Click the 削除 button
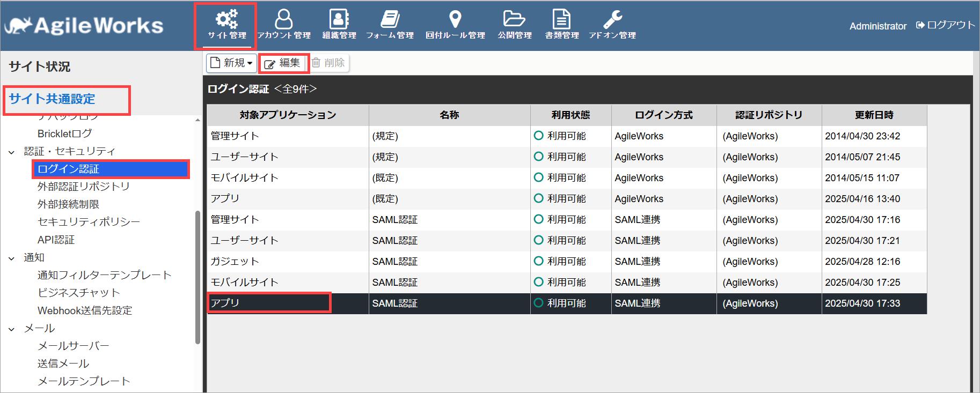The height and width of the screenshot is (393, 980). point(328,63)
